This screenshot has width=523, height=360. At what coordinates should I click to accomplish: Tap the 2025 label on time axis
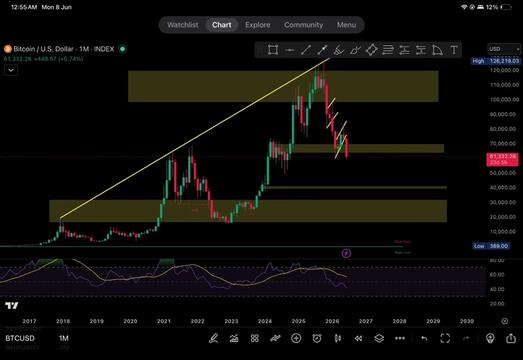click(299, 321)
